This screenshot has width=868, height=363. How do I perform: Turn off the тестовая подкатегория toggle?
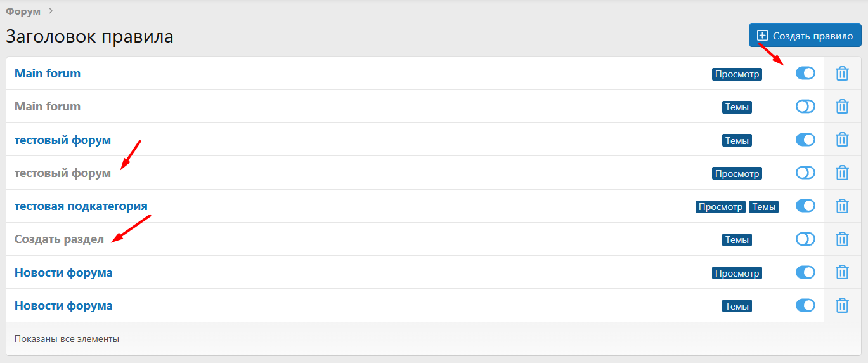click(805, 206)
